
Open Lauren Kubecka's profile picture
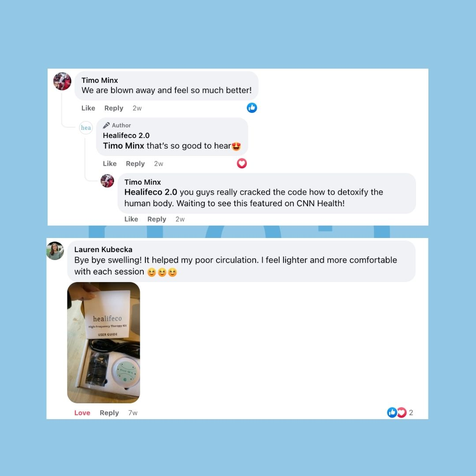(55, 251)
